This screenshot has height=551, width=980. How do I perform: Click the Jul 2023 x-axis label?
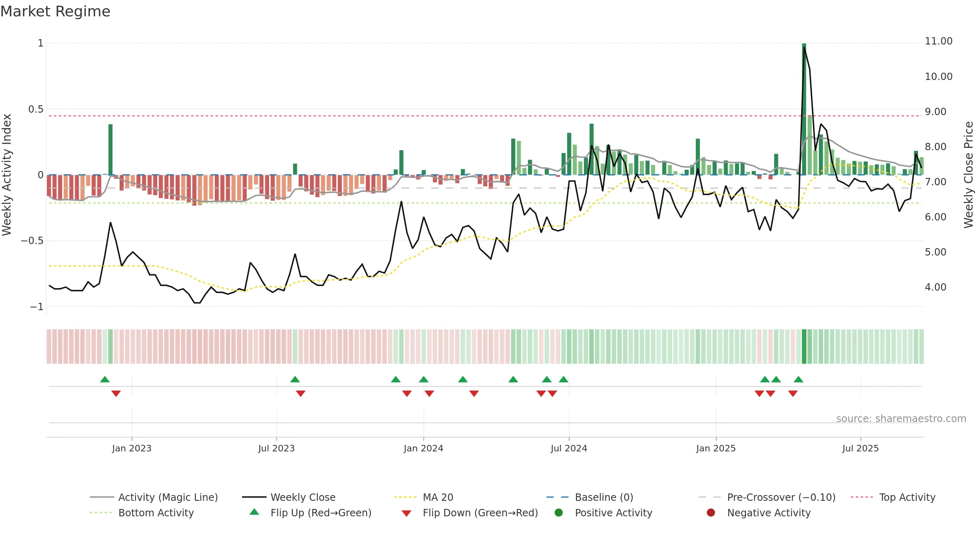pos(276,448)
